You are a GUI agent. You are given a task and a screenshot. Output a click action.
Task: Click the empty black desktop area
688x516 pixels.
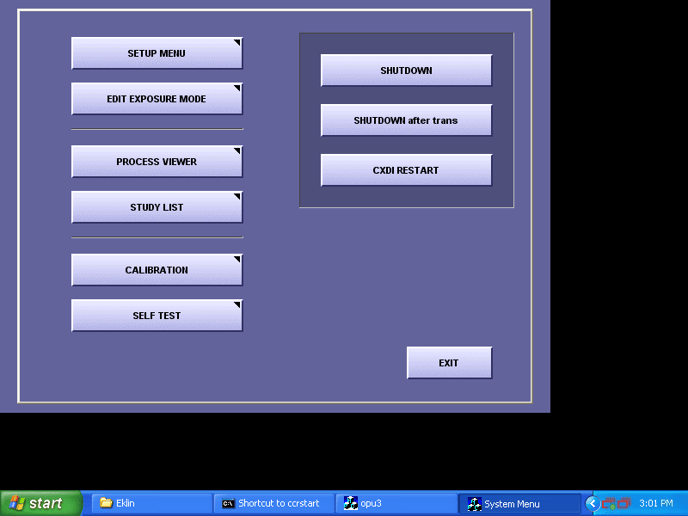pyautogui.click(x=300, y=450)
